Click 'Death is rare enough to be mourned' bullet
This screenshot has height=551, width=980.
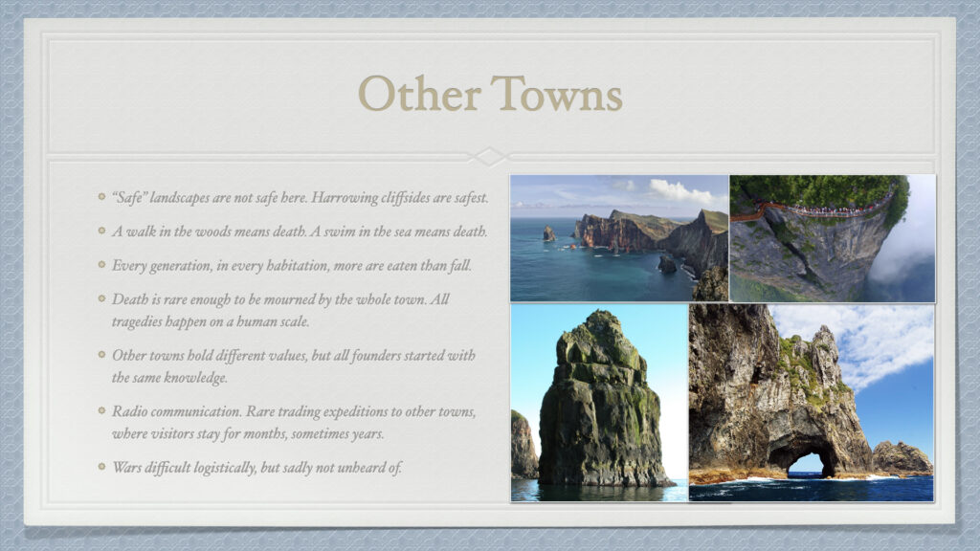point(280,310)
